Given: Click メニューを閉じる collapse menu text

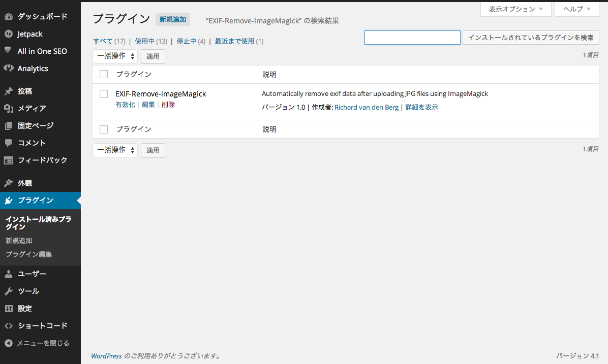Looking at the screenshot, I should tap(43, 343).
